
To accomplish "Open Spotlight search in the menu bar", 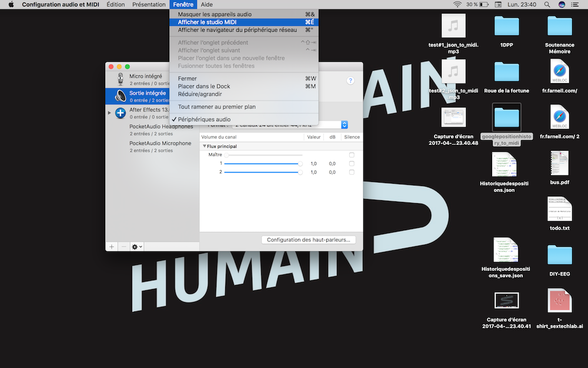I will (547, 5).
